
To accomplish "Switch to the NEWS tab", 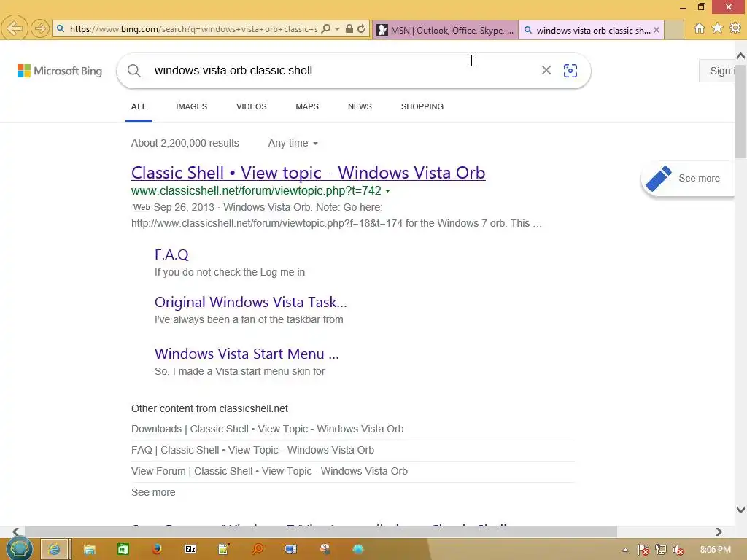I will (360, 106).
